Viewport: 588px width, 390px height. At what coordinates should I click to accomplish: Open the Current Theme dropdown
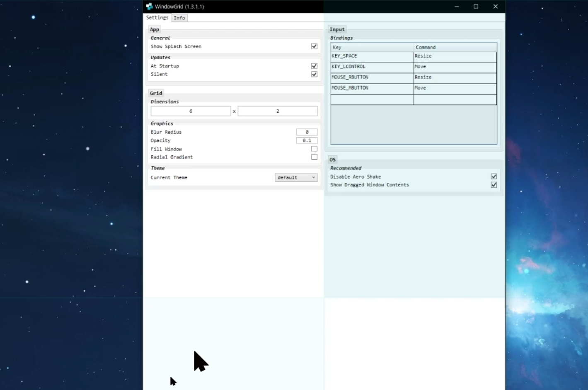tap(296, 177)
